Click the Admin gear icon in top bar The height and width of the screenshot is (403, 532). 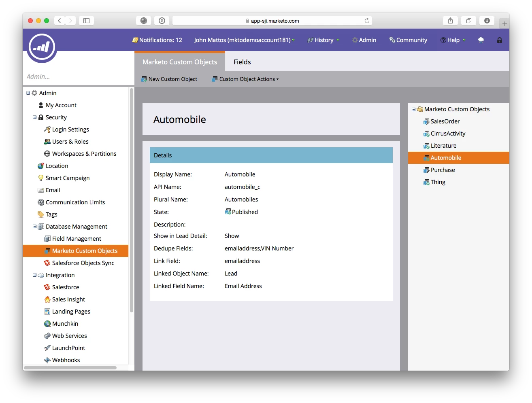355,40
